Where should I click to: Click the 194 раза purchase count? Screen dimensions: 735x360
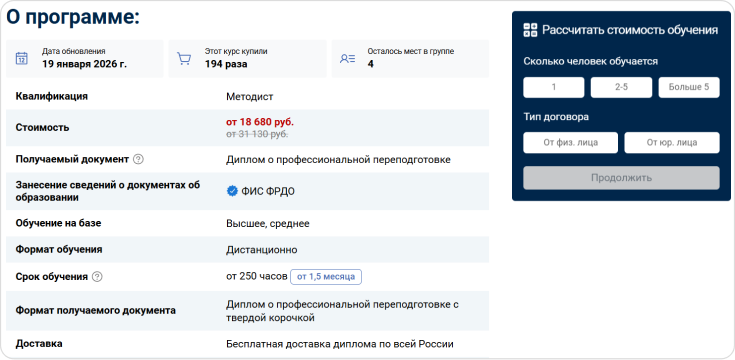[226, 64]
